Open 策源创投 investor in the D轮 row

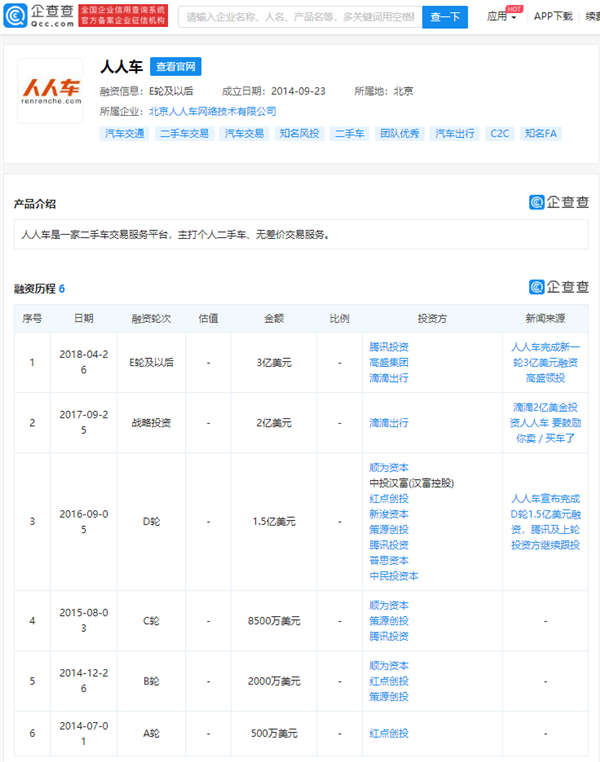coord(389,530)
